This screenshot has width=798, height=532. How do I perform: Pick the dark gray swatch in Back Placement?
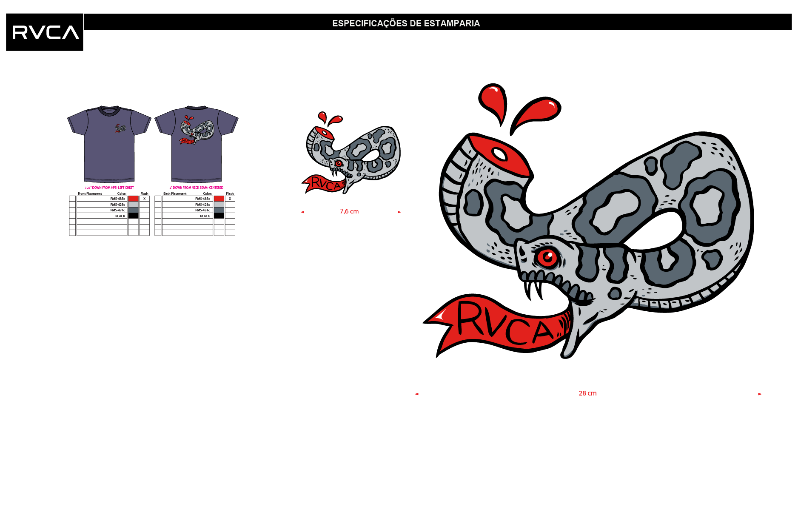(219, 210)
